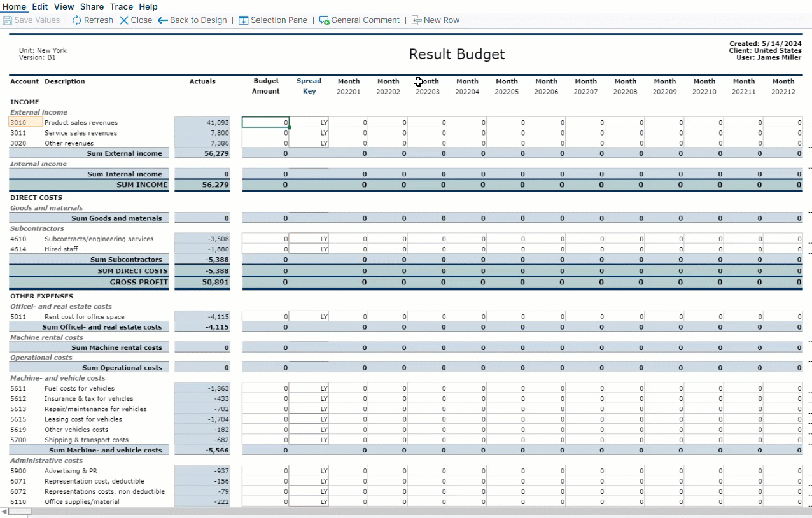Screen dimensions: 812x518
Task: Click the Refresh button label
Action: tap(99, 20)
